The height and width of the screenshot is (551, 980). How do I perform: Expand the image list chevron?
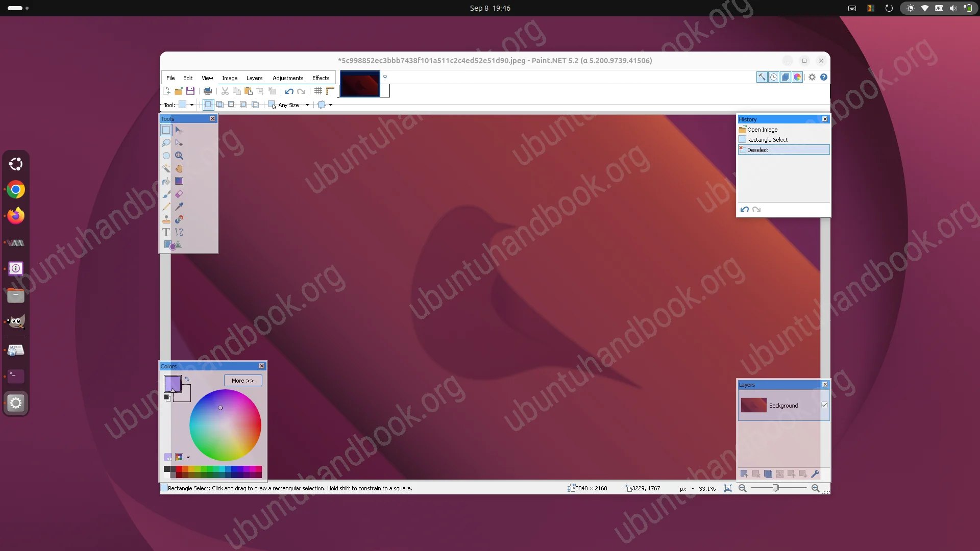pyautogui.click(x=385, y=77)
